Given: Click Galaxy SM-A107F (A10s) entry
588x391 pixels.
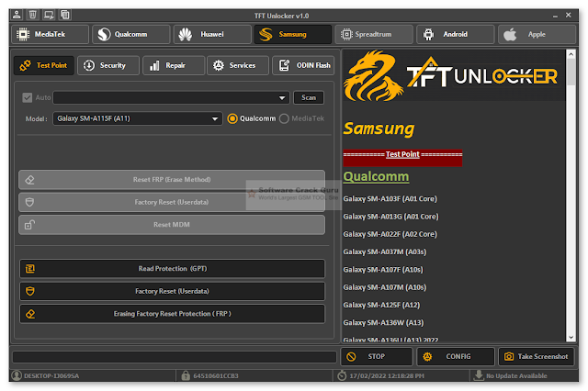Looking at the screenshot, I should pos(383,270).
